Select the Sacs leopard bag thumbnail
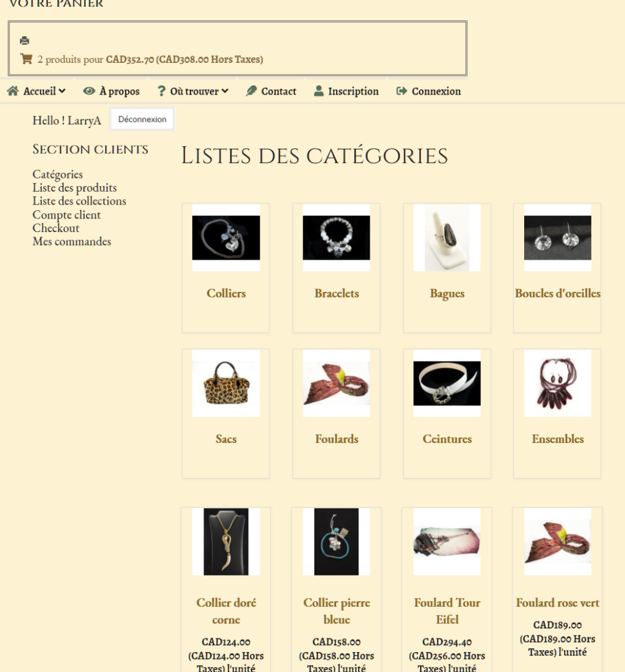This screenshot has height=672, width=625. [x=226, y=383]
